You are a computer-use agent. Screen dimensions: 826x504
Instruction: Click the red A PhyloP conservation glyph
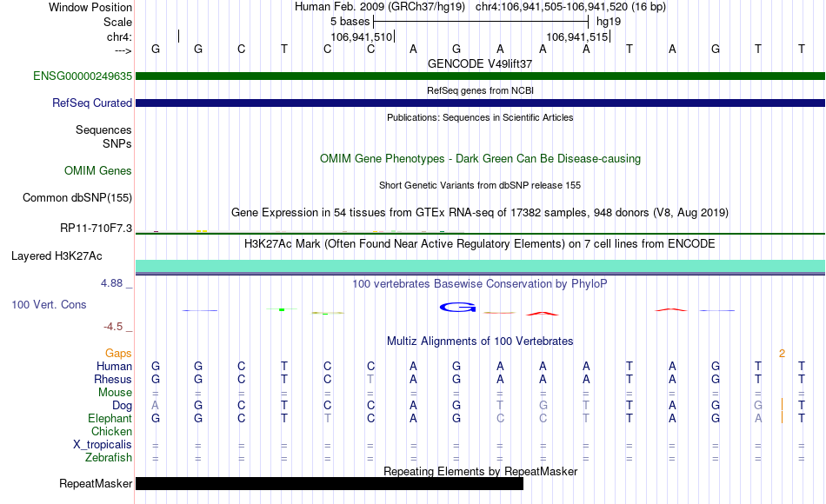pos(543,314)
